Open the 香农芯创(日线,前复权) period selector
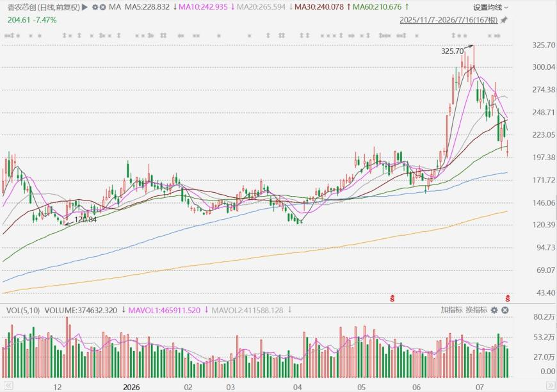Viewport: 557px width, 392px height. click(44, 7)
